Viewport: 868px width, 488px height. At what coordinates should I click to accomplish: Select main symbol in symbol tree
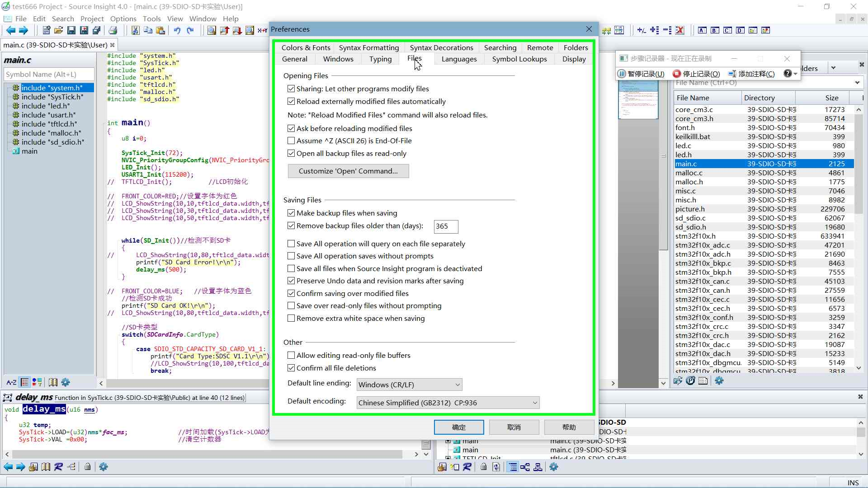[29, 151]
